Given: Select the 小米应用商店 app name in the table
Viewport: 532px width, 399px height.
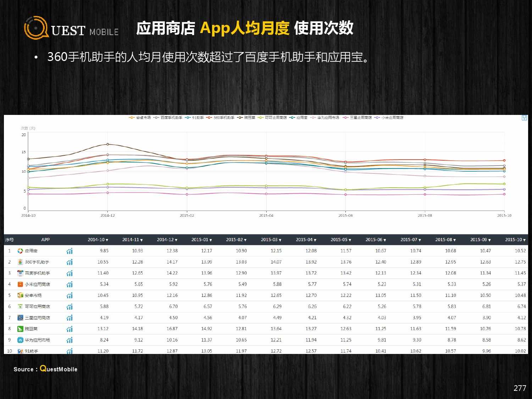Looking at the screenshot, I should [x=37, y=284].
